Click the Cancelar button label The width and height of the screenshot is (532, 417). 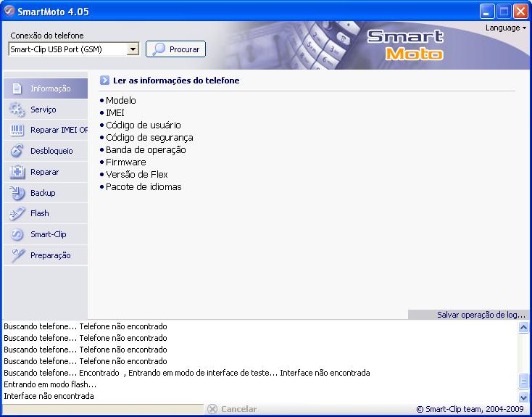[x=238, y=409]
